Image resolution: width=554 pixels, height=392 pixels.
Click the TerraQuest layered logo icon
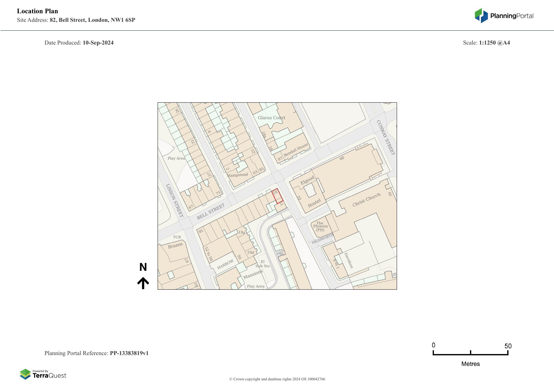click(25, 374)
